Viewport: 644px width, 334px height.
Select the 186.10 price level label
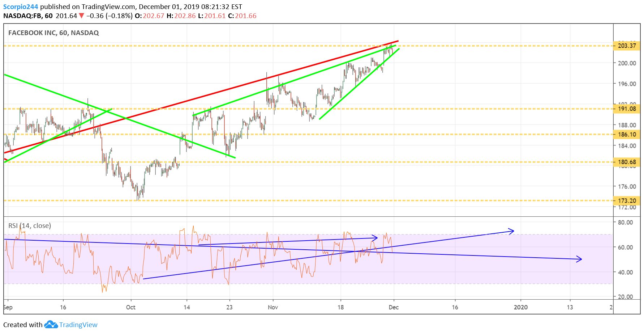[627, 134]
